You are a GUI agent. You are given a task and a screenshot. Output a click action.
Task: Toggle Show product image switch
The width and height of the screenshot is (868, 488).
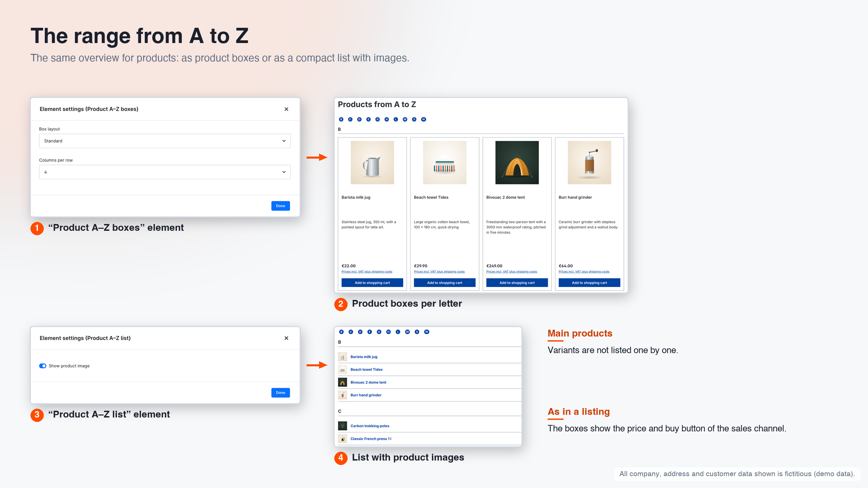43,366
